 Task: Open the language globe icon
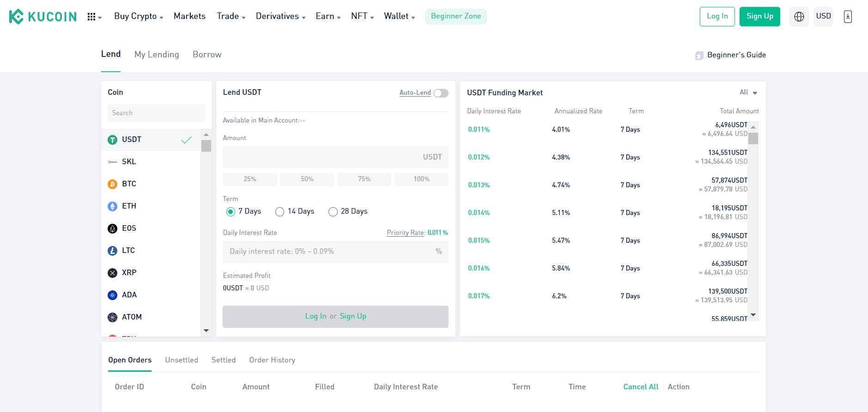799,17
